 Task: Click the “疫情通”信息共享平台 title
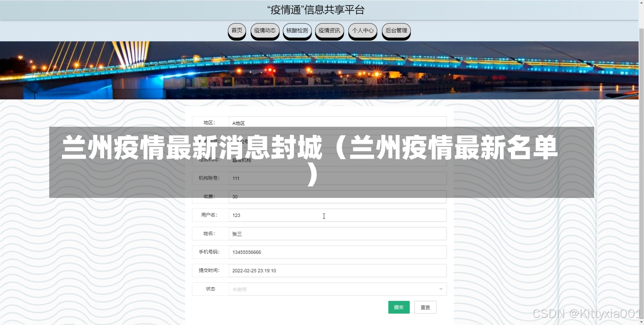pos(316,10)
